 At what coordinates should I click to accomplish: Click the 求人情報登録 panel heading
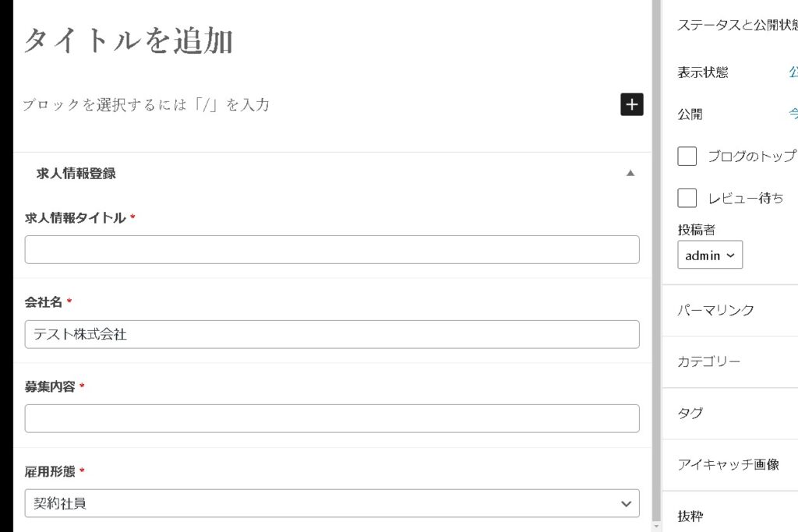[x=76, y=173]
